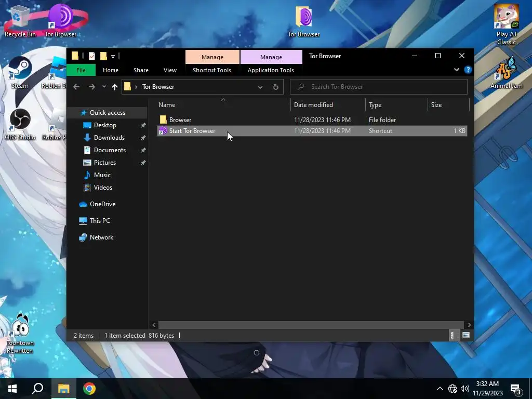Image resolution: width=532 pixels, height=399 pixels.
Task: Open Downloads in the navigation pane
Action: point(109,138)
